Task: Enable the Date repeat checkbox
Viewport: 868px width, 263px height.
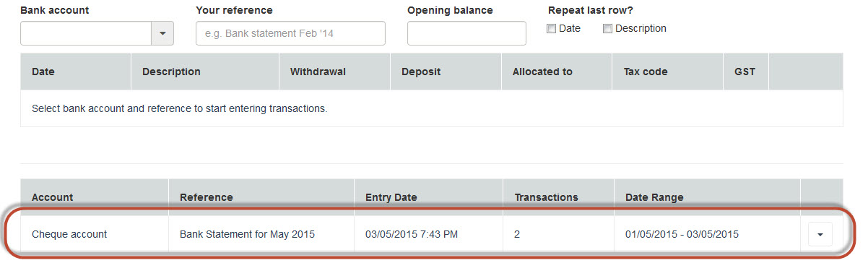Action: (552, 29)
